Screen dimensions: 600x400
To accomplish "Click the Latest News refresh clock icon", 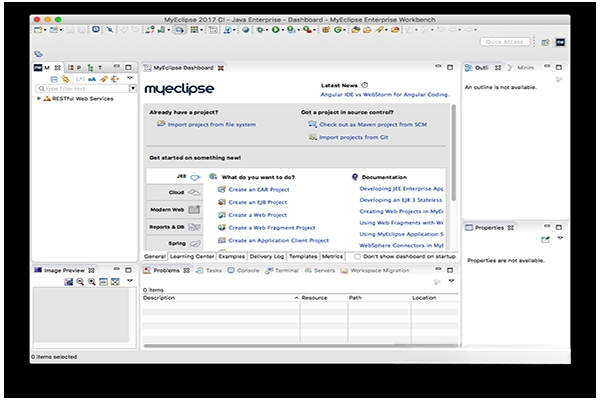I will pyautogui.click(x=365, y=85).
